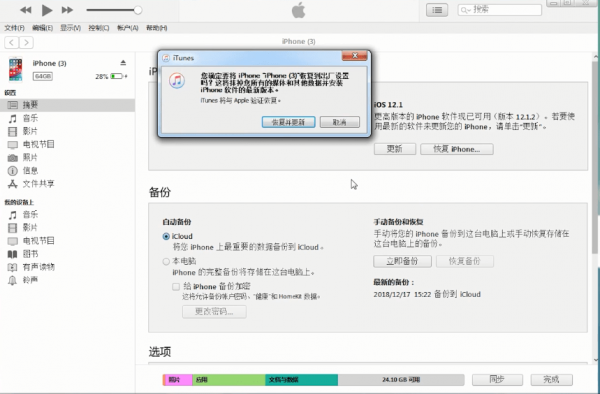600x394 pixels.
Task: Start playback with the play button
Action: (47, 10)
